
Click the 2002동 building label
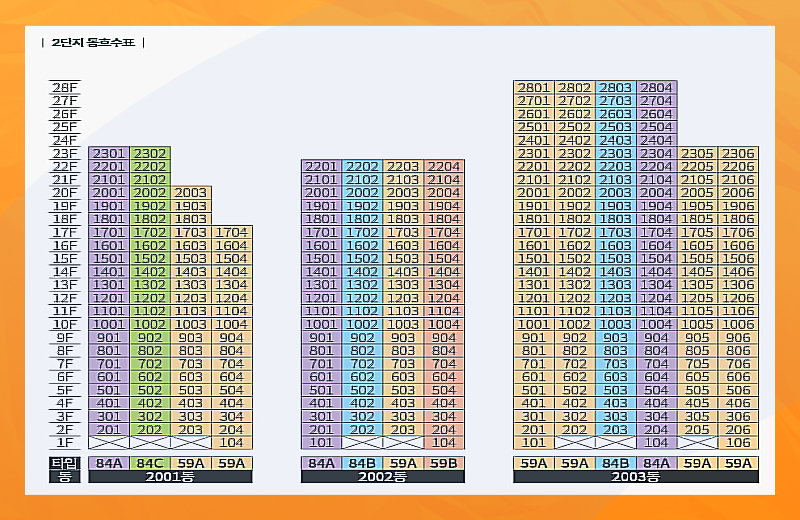click(383, 477)
